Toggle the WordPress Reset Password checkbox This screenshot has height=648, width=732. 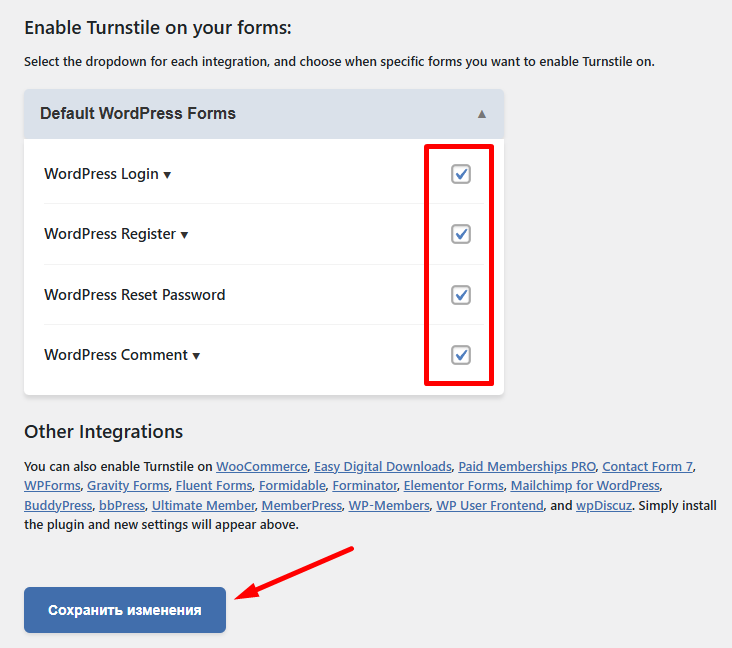click(x=461, y=295)
